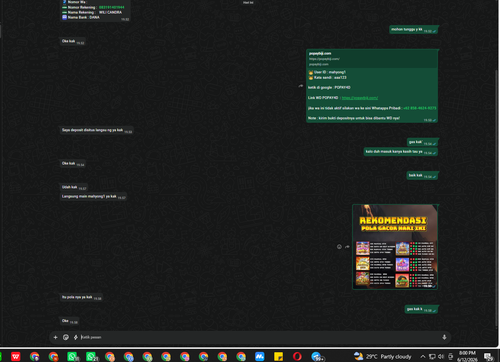Select the 'baik kak' outgoing message

422,175
